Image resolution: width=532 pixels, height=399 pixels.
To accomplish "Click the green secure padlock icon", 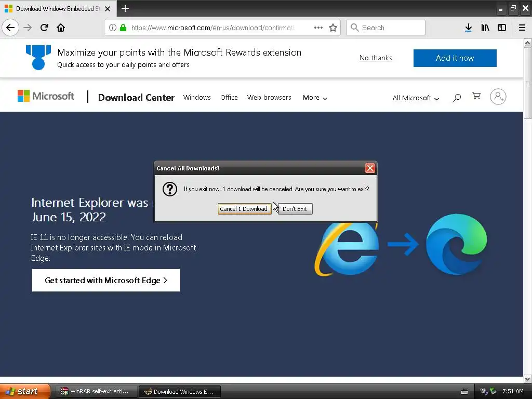I will point(123,28).
